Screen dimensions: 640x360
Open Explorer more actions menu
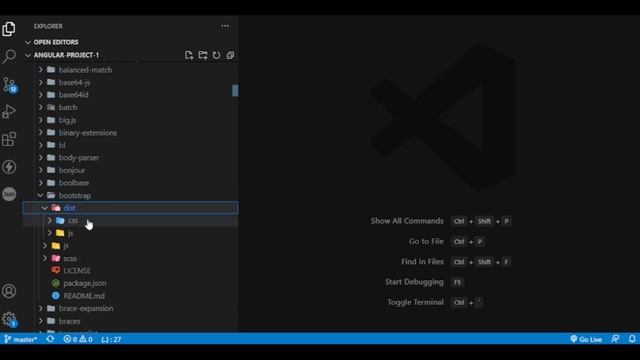pos(225,26)
